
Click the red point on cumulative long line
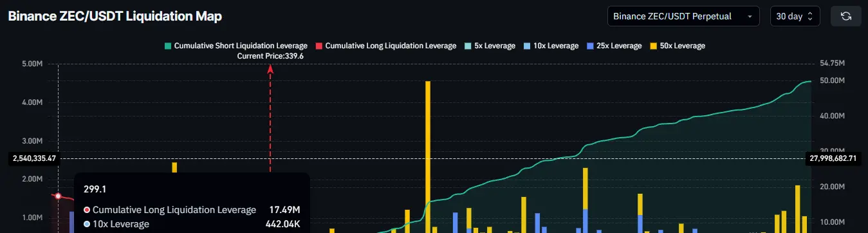[58, 196]
